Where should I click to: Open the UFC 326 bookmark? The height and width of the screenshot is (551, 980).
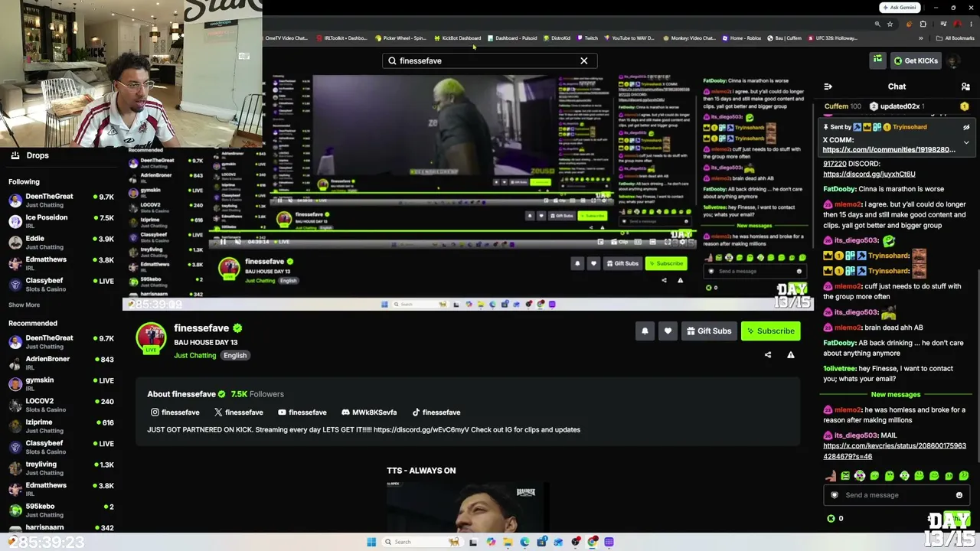click(831, 37)
